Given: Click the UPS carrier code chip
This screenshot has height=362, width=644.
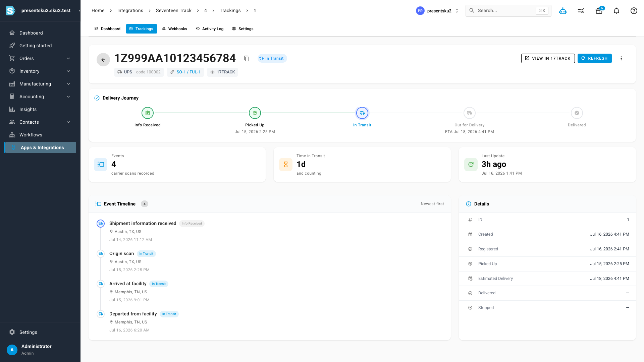Looking at the screenshot, I should point(139,72).
